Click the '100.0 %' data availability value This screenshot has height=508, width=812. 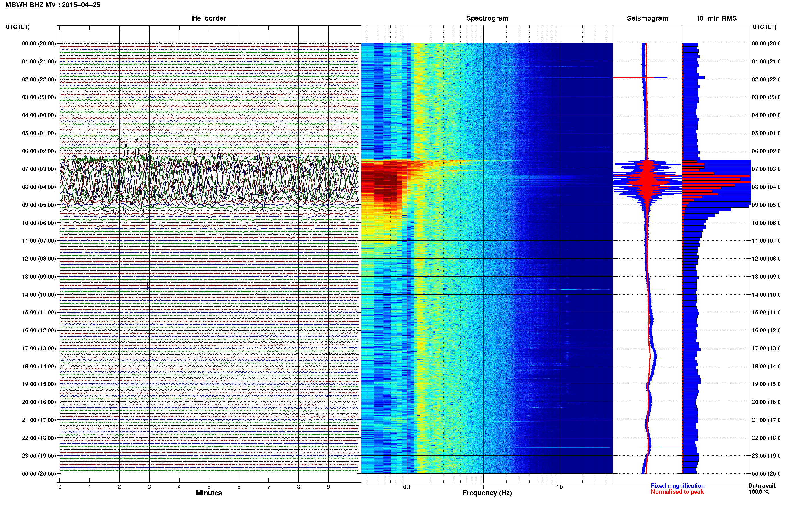pos(758,492)
